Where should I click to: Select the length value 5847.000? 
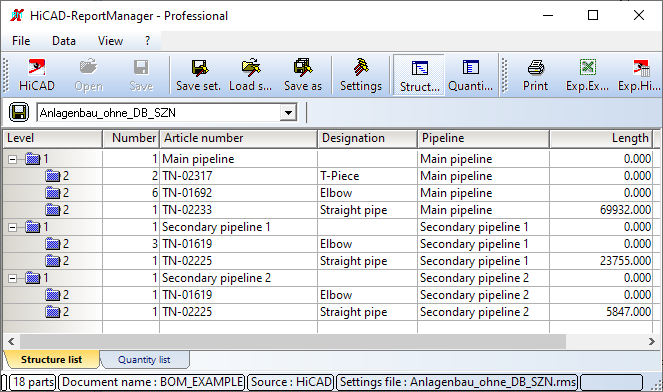tap(601, 312)
